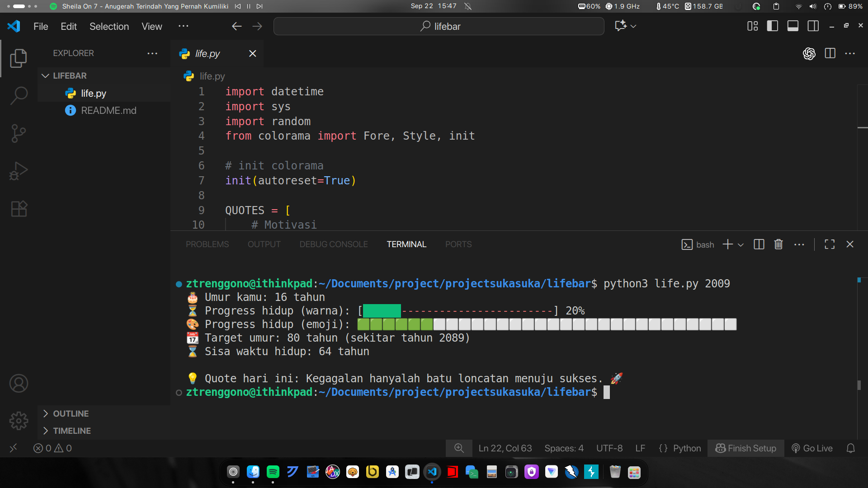
Task: Click the Python language mode indicator
Action: [686, 448]
